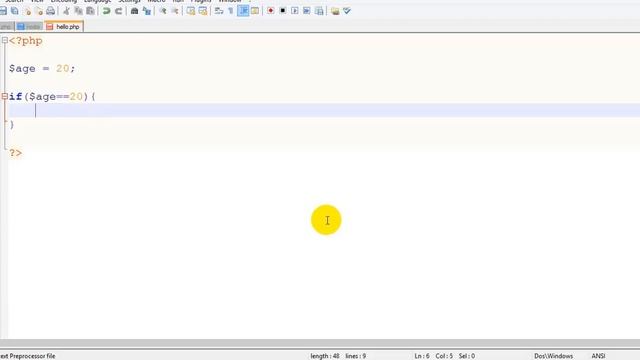Click the '?>' closing tag

16,153
